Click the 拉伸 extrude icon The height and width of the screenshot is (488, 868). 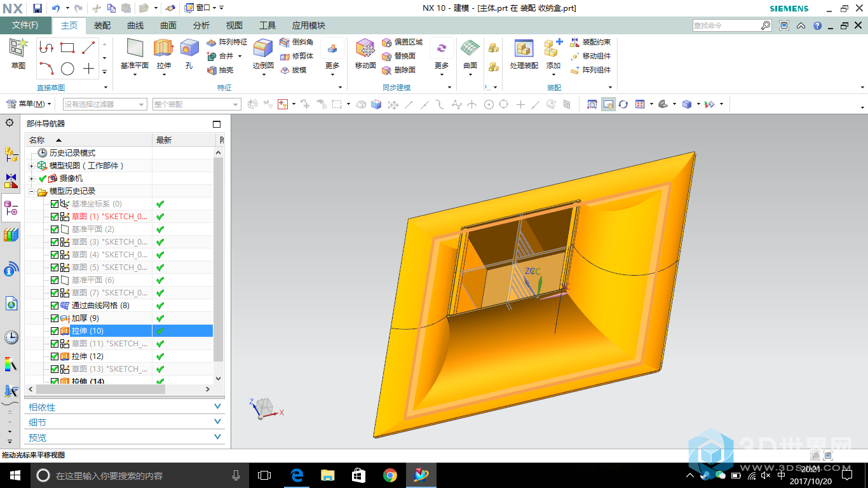163,48
